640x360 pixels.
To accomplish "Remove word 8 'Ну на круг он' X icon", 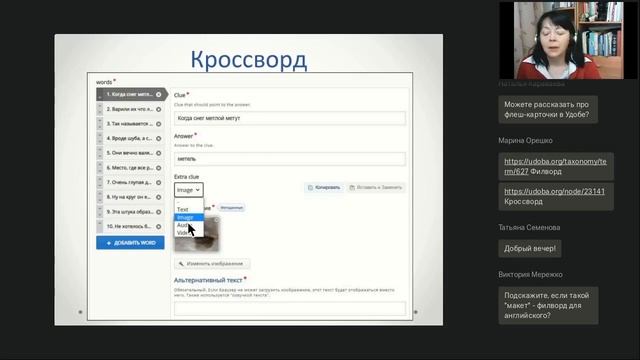I will point(158,197).
